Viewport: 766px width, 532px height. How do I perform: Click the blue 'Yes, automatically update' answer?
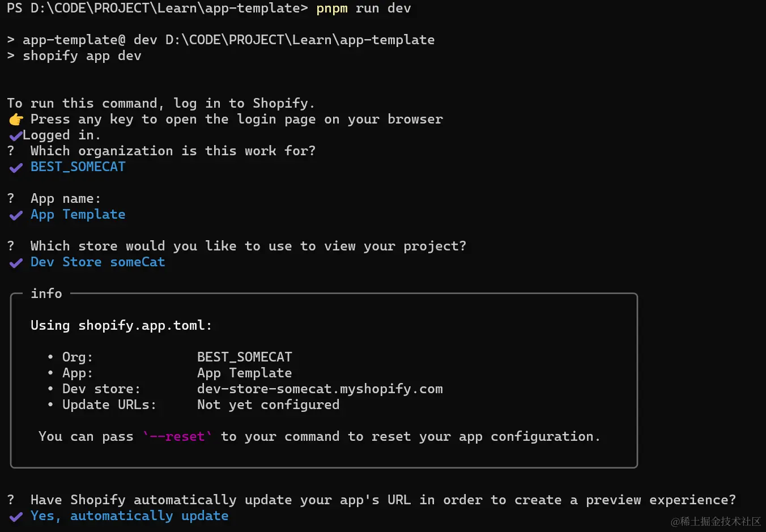pyautogui.click(x=130, y=516)
